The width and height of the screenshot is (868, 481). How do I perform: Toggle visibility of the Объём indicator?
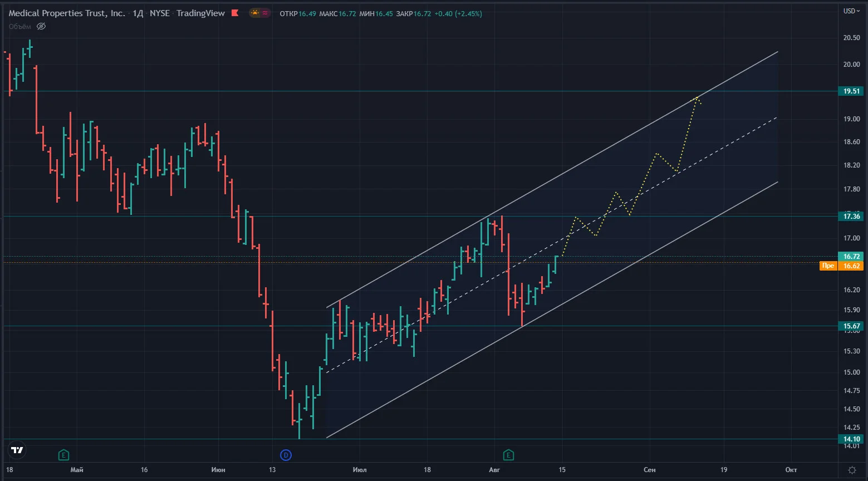coord(41,26)
